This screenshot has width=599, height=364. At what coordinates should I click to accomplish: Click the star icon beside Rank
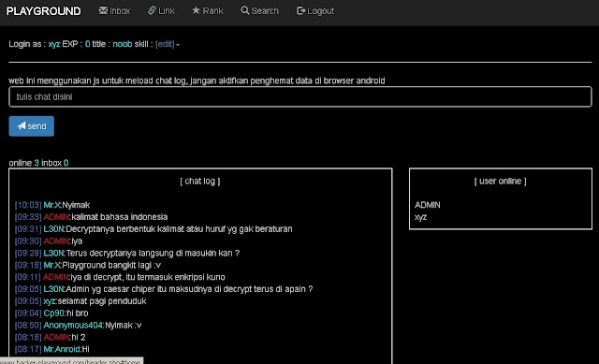(196, 10)
